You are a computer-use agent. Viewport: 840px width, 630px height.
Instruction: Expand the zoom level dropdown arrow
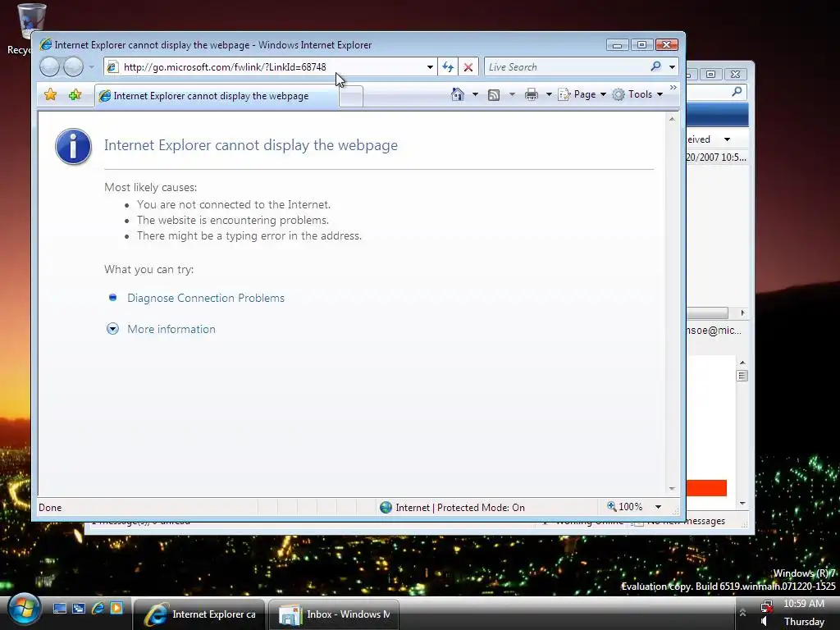(x=658, y=507)
